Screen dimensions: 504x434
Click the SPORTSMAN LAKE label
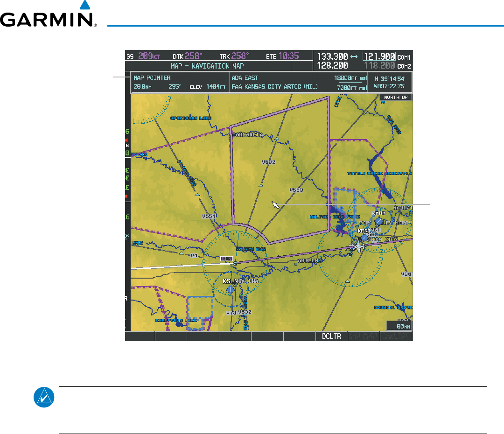190,118
